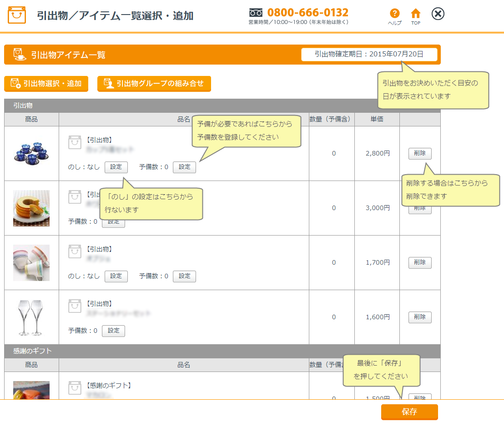This screenshot has height=427, width=504.
Task: Click the blue cup set thumbnail
Action: pyautogui.click(x=31, y=153)
